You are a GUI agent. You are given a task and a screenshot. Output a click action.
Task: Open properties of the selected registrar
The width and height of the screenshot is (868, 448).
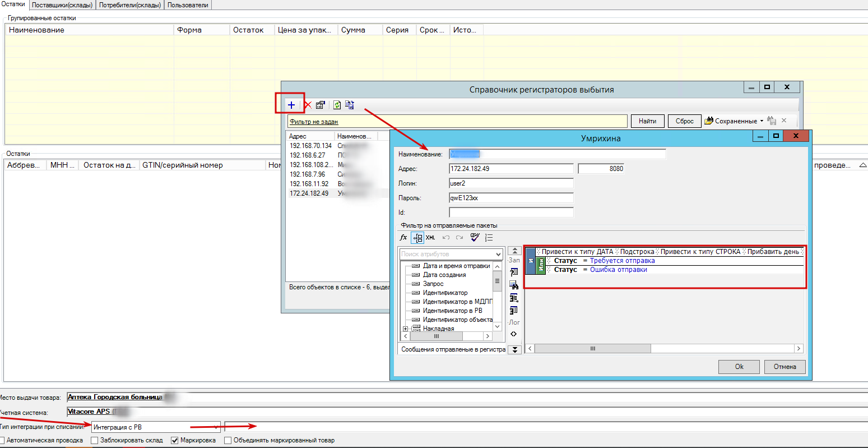321,105
